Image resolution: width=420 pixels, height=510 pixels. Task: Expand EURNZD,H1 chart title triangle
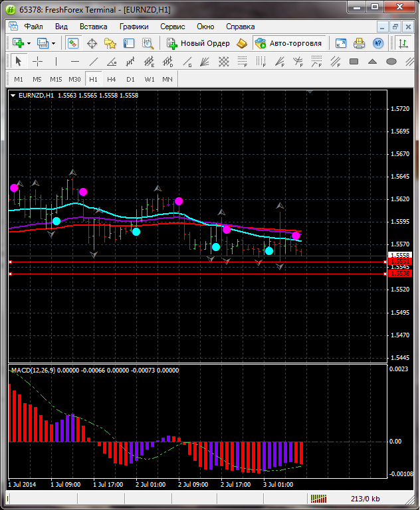[x=13, y=96]
